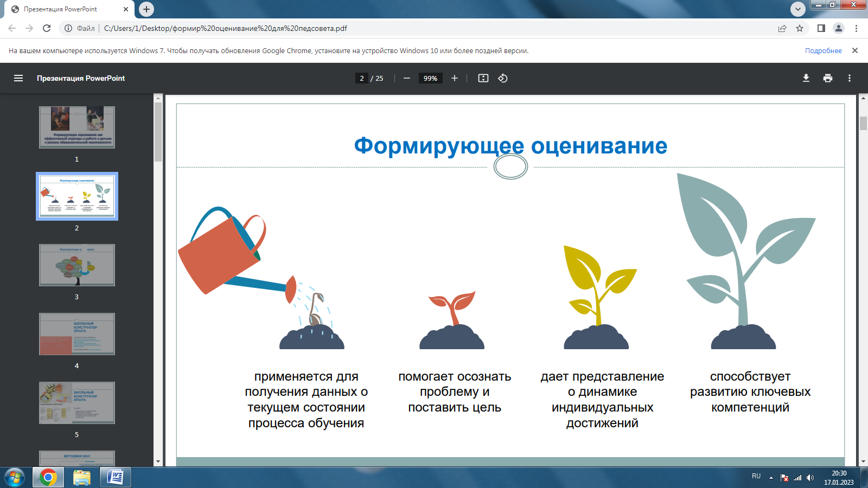868x488 pixels.
Task: Click text 'помогает осознать проблему'
Action: click(x=455, y=384)
